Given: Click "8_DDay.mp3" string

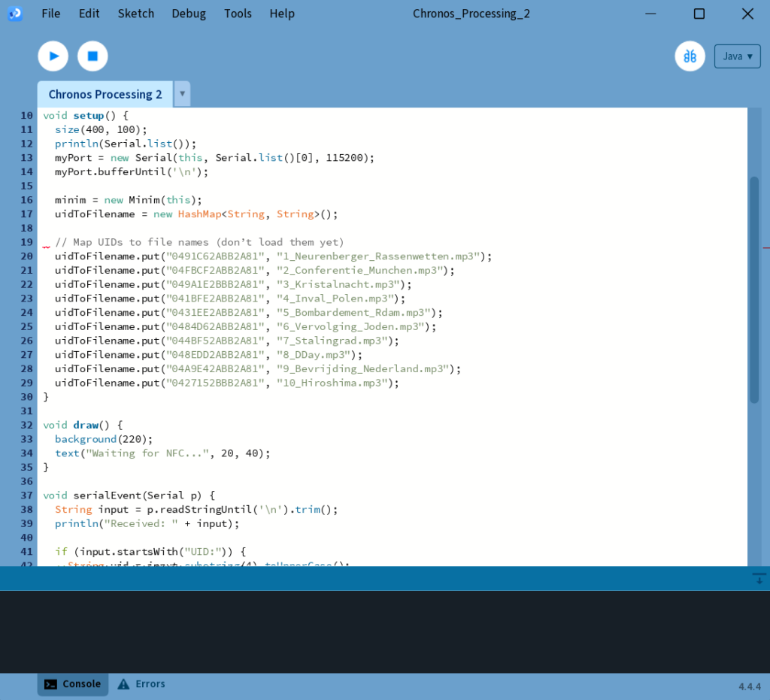Looking at the screenshot, I should (x=314, y=355).
